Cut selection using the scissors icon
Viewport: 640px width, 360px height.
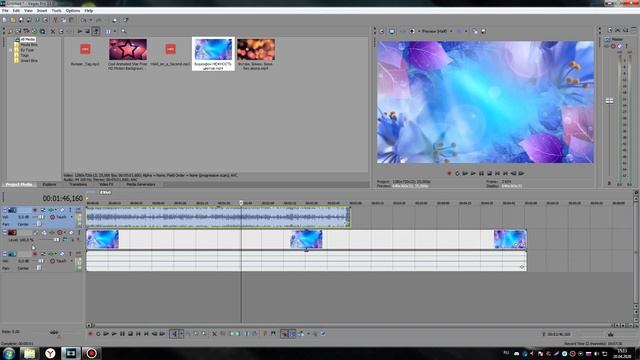tap(55, 20)
